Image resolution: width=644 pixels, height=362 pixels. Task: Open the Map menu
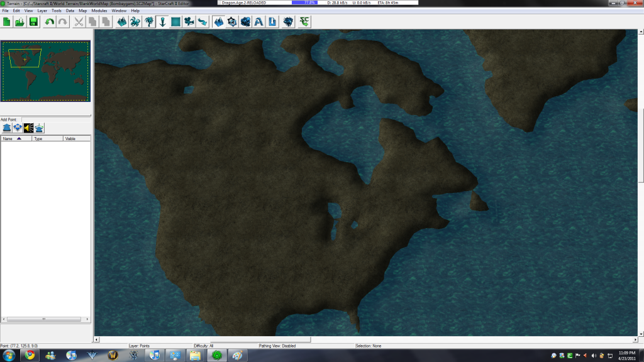click(x=82, y=11)
